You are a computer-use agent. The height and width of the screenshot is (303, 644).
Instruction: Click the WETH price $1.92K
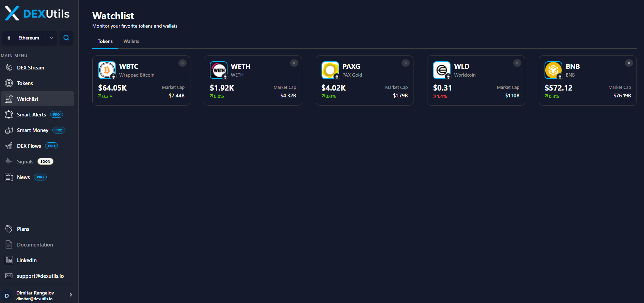click(222, 88)
